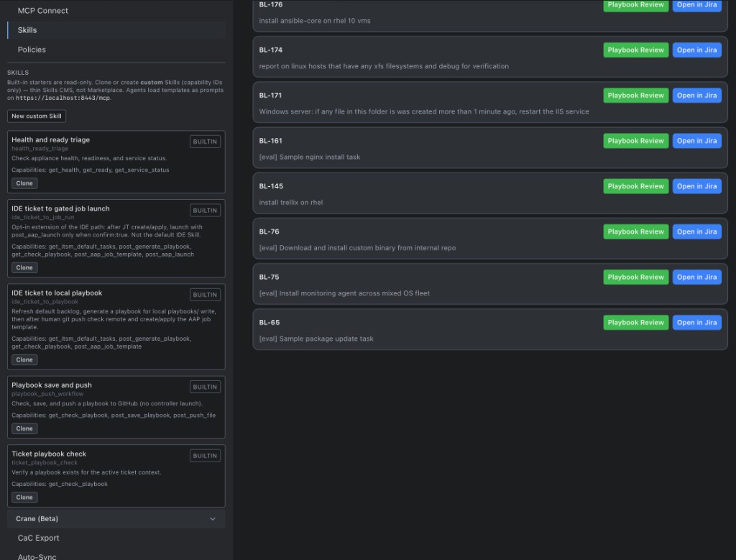Clone the Ticket playbook check skill
This screenshot has height=560, width=736.
24,497
